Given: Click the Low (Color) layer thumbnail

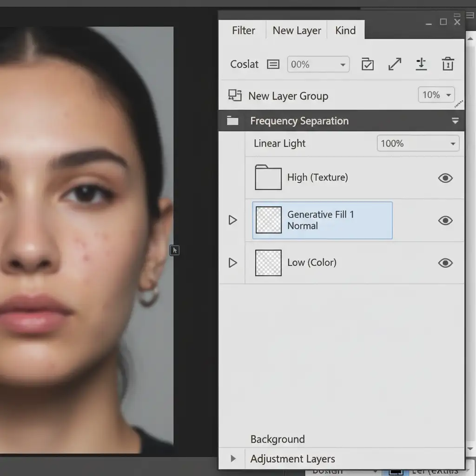Looking at the screenshot, I should (x=268, y=263).
